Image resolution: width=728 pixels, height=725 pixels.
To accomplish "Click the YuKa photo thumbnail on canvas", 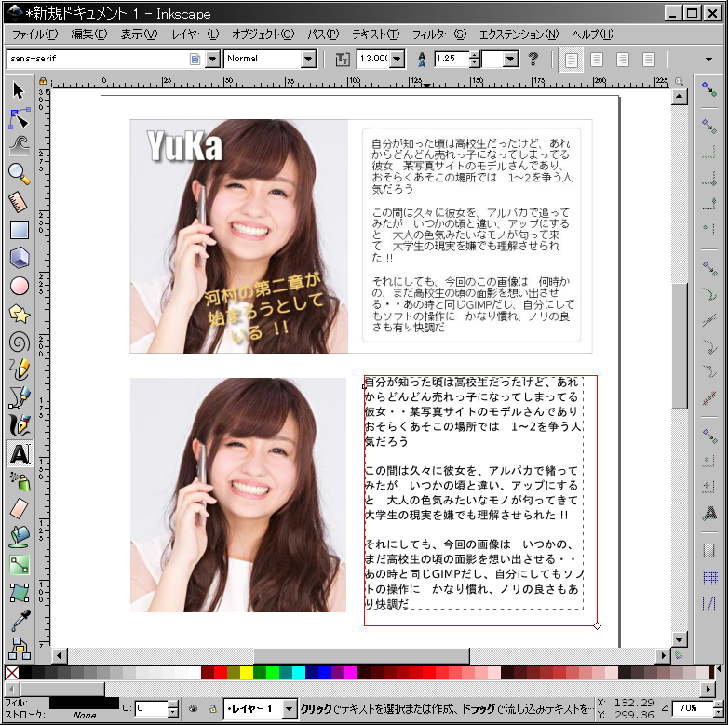I will tap(238, 236).
